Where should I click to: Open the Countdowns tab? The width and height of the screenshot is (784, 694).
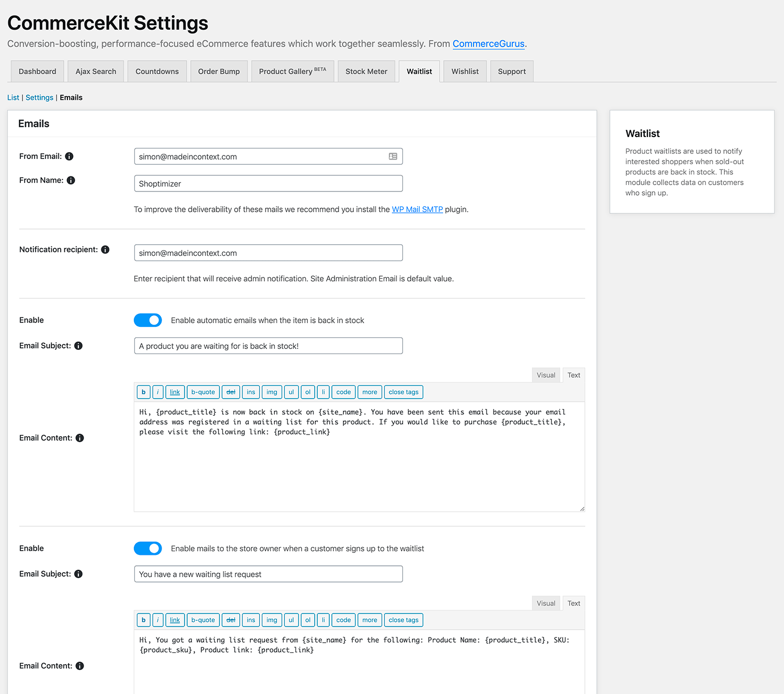[157, 71]
